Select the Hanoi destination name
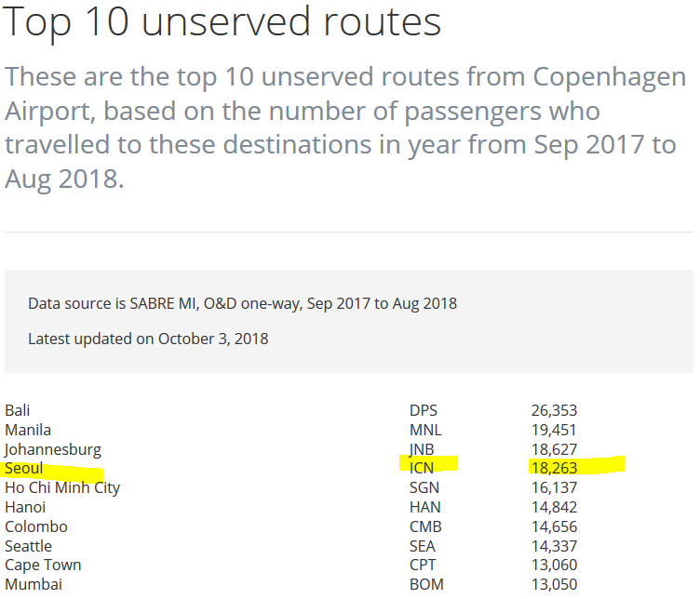Screen dimensions: 700x599 click(25, 507)
